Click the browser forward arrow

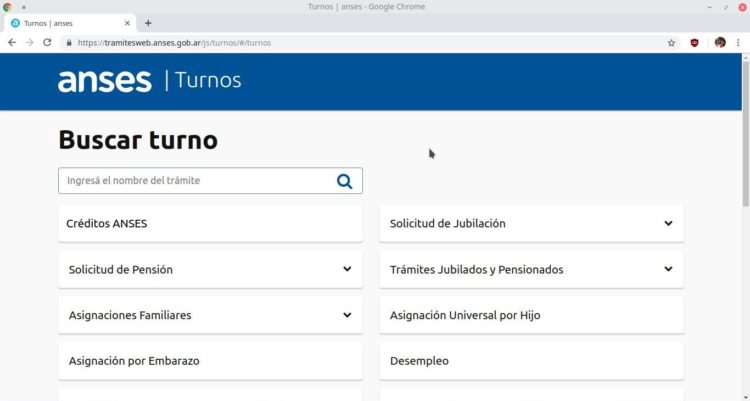pyautogui.click(x=30, y=43)
